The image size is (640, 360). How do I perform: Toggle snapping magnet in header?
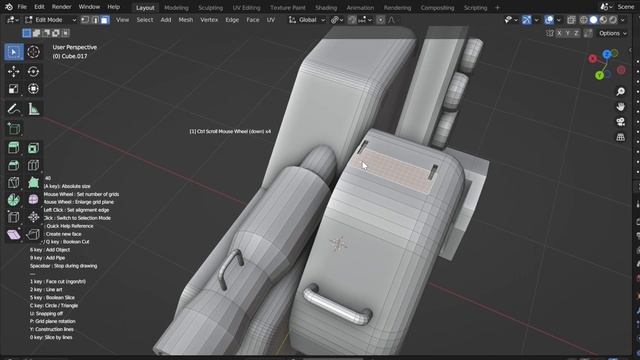pos(352,20)
